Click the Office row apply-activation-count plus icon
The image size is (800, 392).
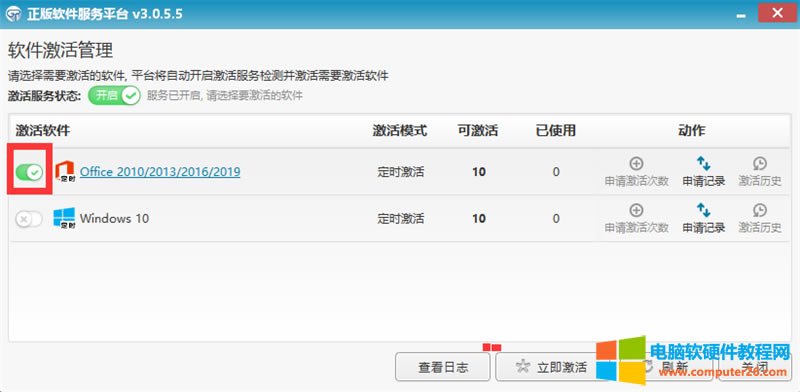[x=636, y=164]
